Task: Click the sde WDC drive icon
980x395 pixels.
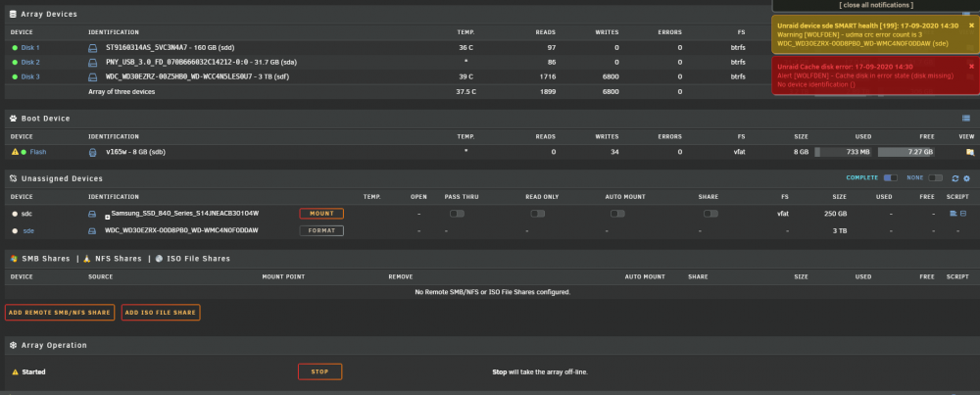Action: [92, 230]
